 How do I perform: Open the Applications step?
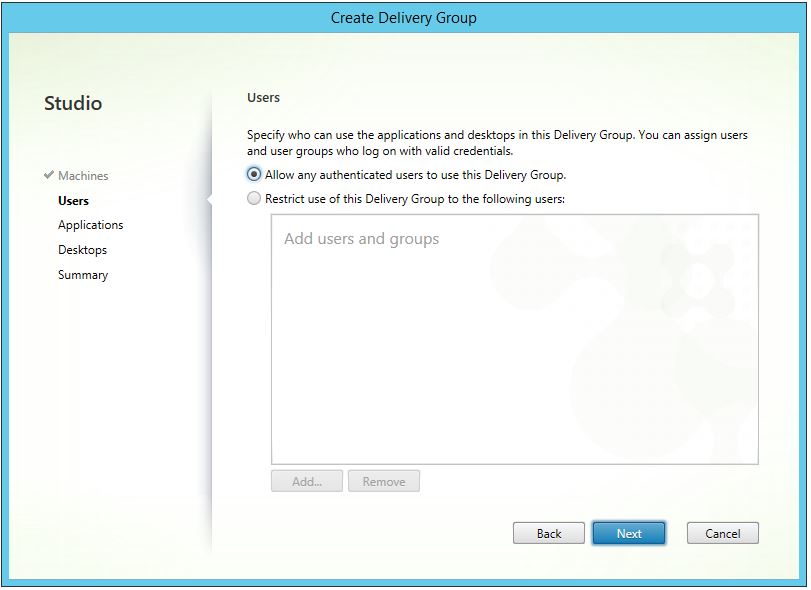[90, 224]
